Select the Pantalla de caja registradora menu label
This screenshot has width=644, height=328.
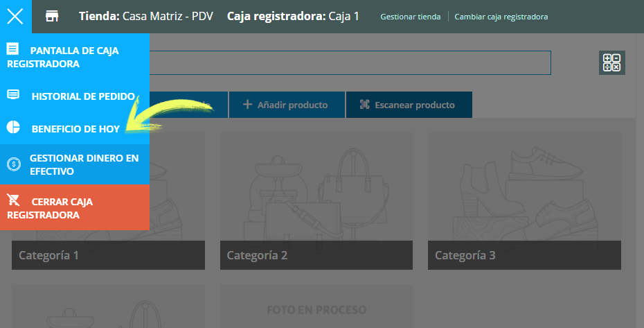[x=62, y=57]
